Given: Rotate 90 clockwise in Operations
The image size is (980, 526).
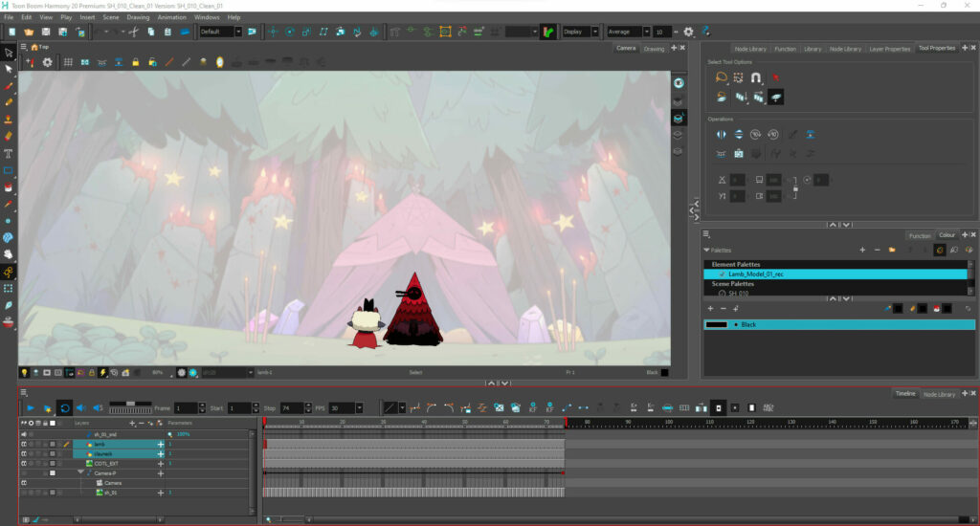Looking at the screenshot, I should [x=756, y=134].
